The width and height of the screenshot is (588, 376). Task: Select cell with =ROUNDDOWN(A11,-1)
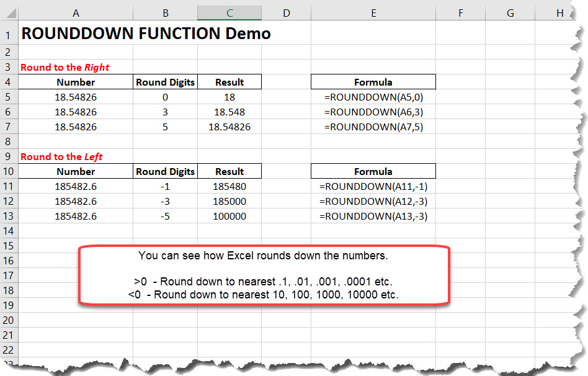click(373, 186)
